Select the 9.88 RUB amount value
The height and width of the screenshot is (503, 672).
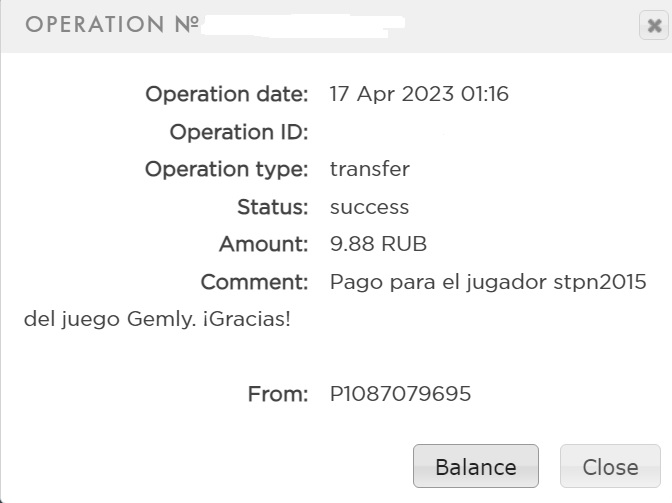pos(378,244)
